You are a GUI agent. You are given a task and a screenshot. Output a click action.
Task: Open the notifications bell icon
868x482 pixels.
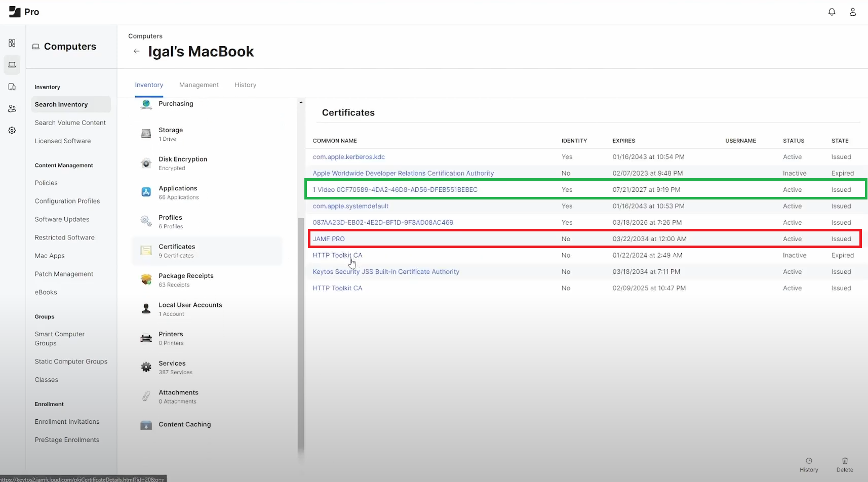coord(832,12)
